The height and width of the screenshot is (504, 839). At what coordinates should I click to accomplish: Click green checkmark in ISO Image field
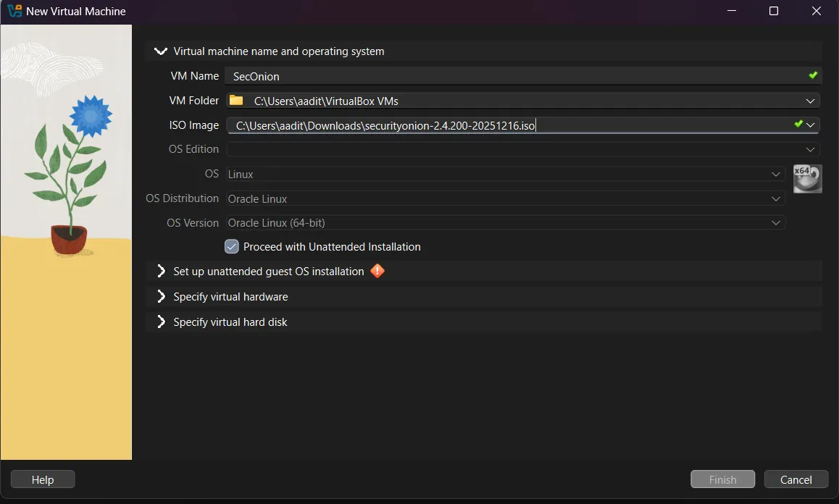tap(798, 124)
